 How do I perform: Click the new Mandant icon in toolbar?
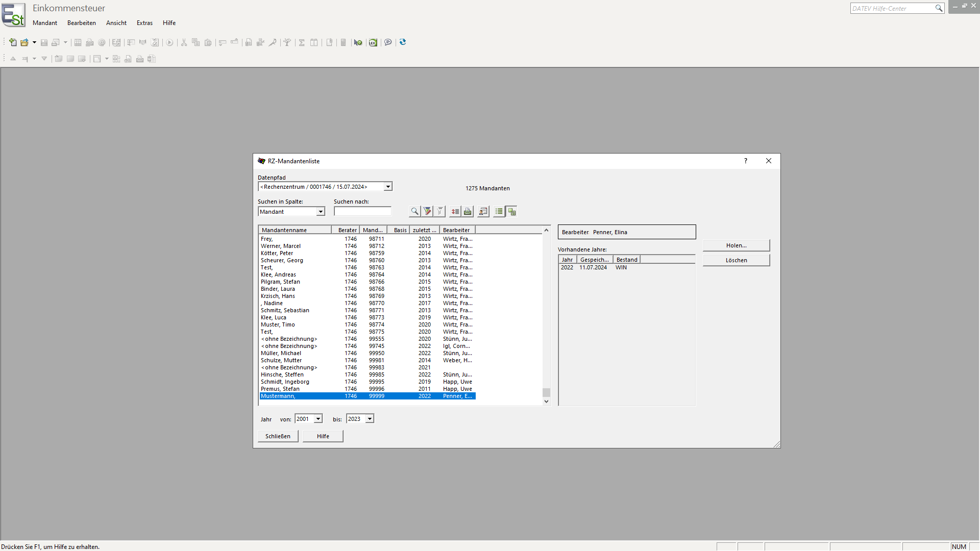(13, 42)
